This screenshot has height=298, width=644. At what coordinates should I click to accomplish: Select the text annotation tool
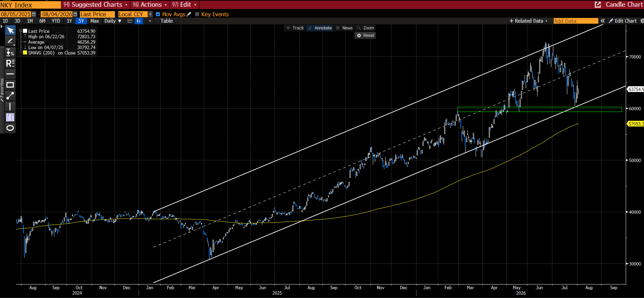10,117
